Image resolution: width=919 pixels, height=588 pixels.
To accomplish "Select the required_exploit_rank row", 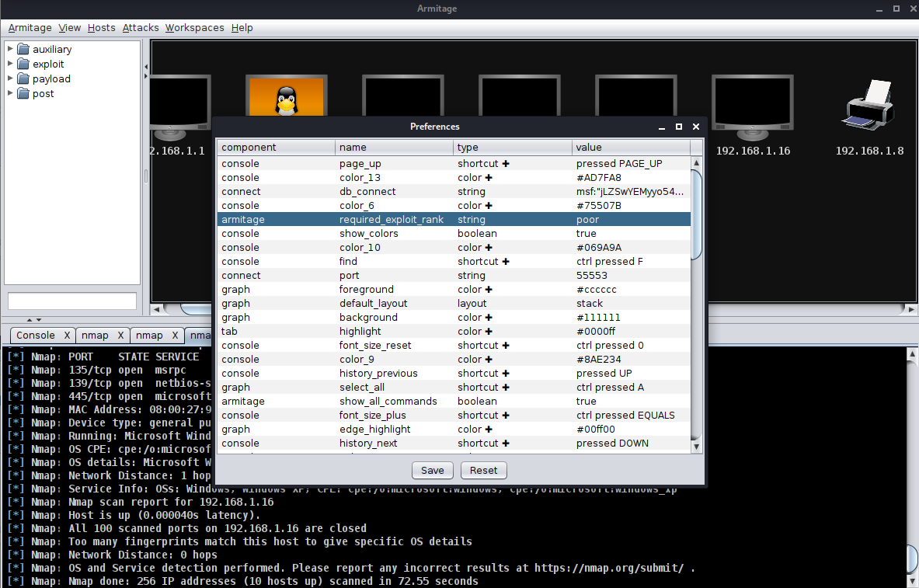I will tap(454, 219).
